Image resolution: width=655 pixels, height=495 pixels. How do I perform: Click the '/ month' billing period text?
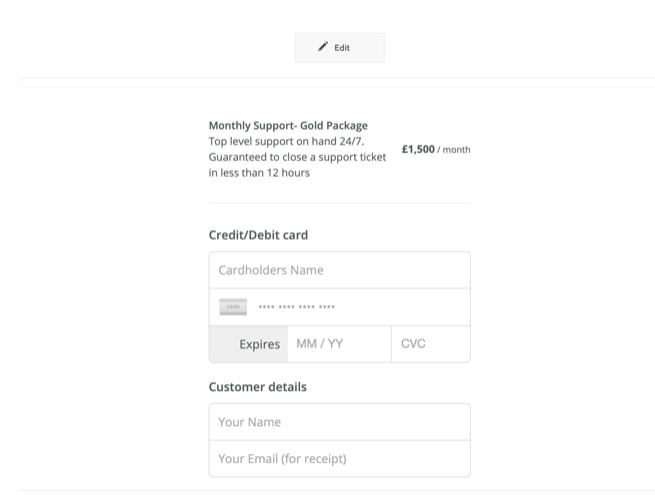(454, 150)
